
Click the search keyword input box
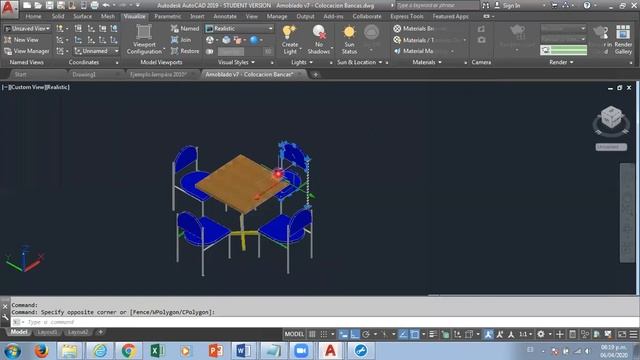click(x=438, y=5)
